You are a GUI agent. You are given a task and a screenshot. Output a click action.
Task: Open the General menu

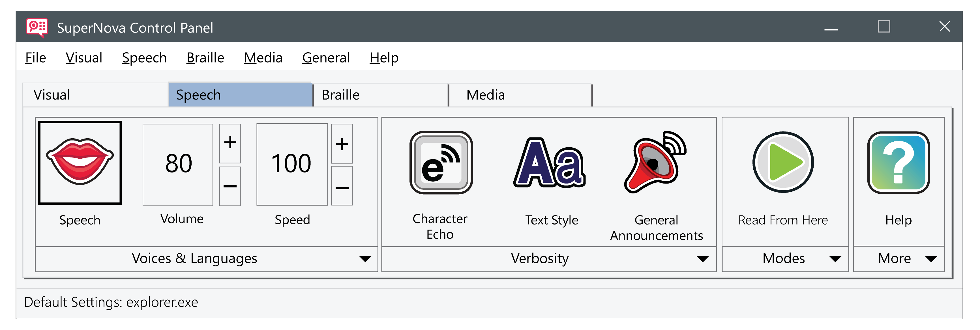(326, 58)
